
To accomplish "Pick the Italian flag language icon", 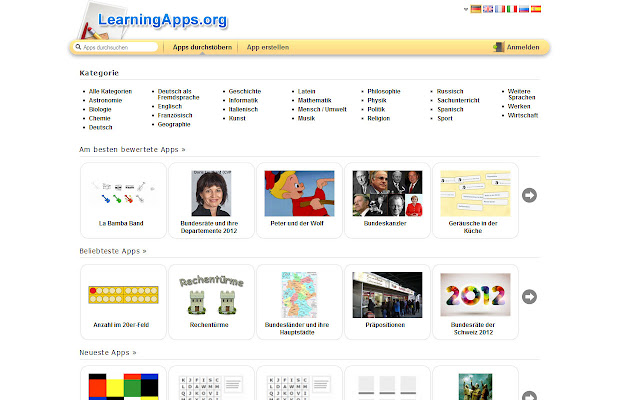I will pos(512,9).
